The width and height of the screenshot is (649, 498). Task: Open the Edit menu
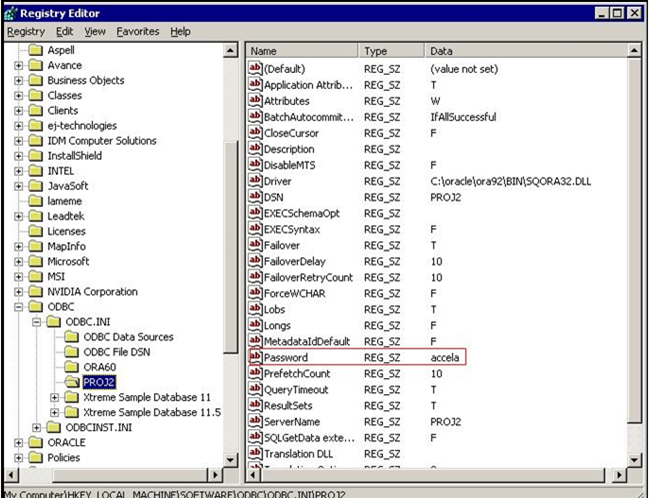click(x=64, y=32)
